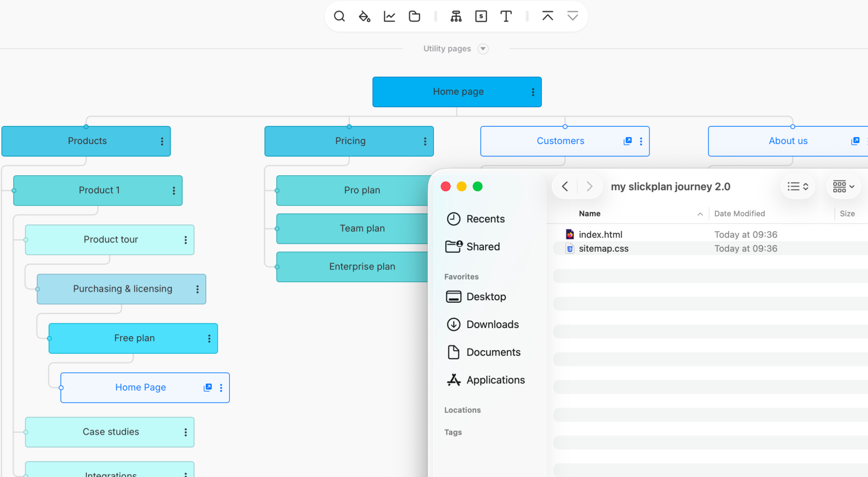This screenshot has width=868, height=477.
Task: Click the Tags heading in Finder sidebar
Action: (453, 433)
